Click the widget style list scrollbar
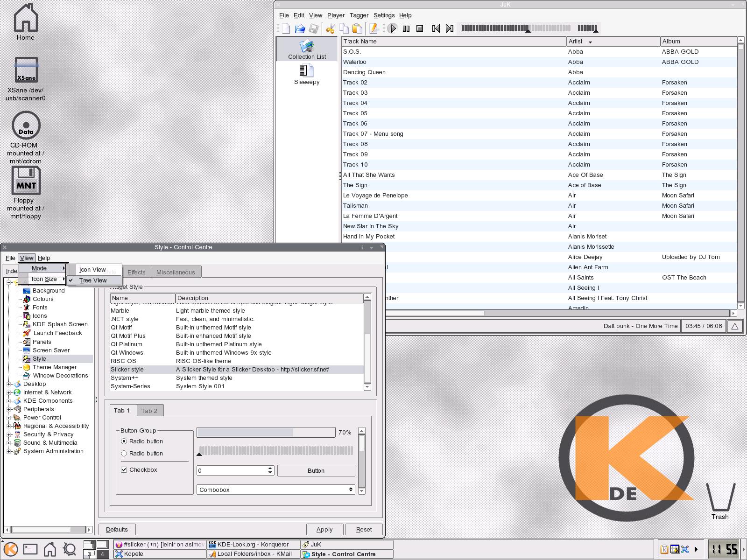 pos(367,342)
